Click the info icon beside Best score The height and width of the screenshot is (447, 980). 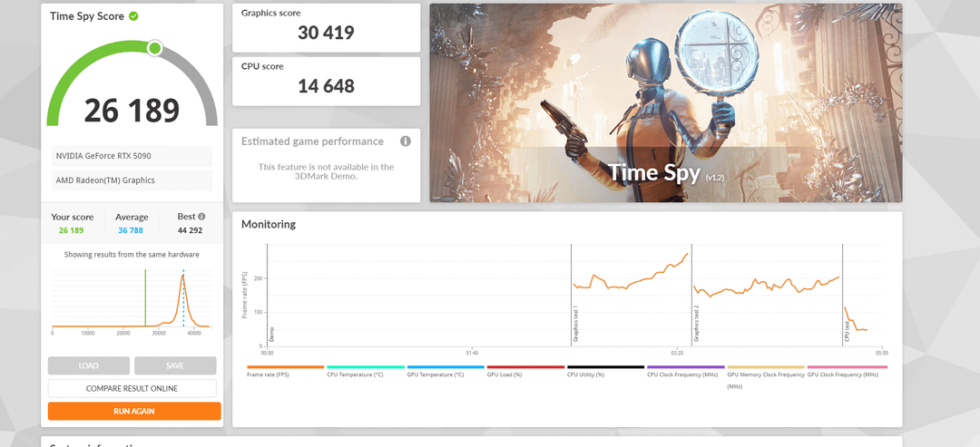click(x=201, y=217)
